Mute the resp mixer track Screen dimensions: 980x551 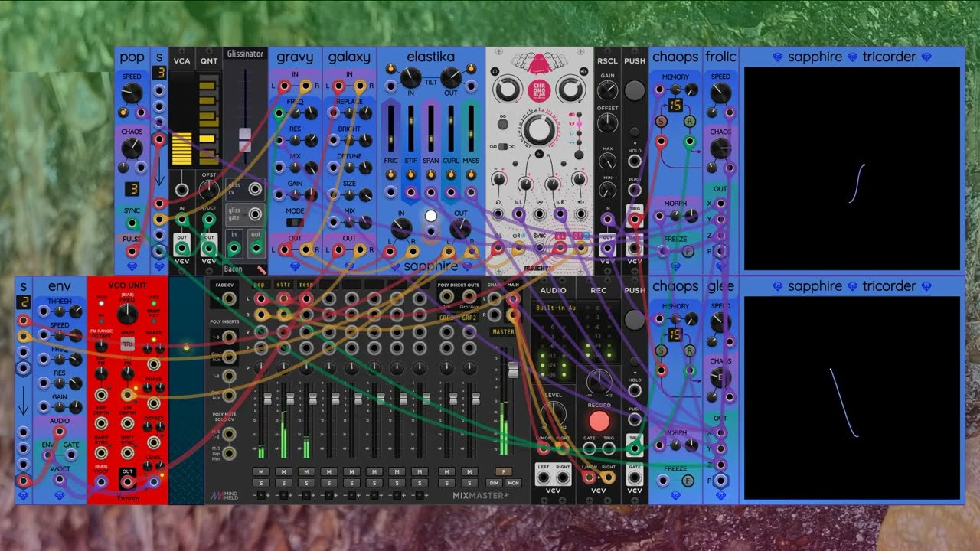pos(306,471)
